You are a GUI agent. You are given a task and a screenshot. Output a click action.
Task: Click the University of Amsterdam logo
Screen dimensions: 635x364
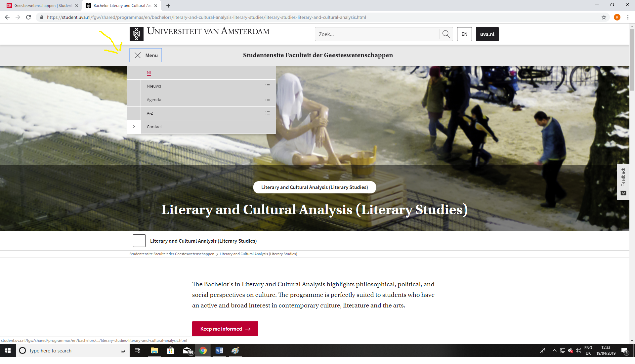pos(136,34)
